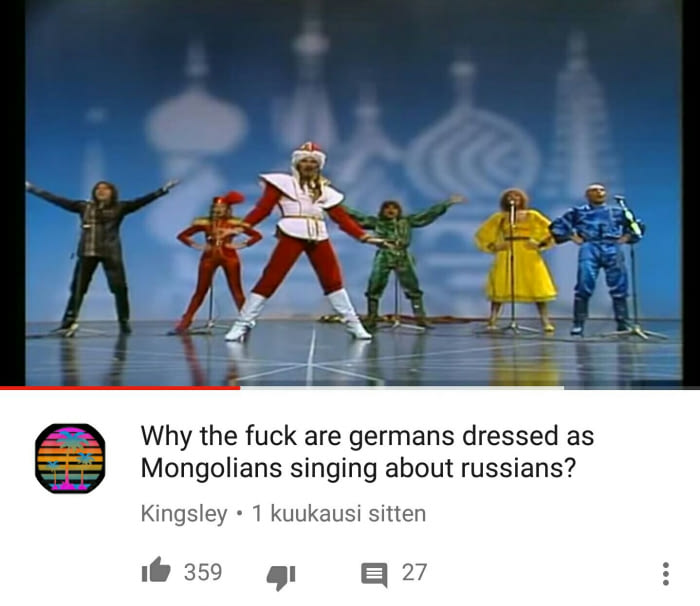Viewport: 700px width, 606px height.
Task: Open the three-dot comment options menu
Action: [666, 574]
